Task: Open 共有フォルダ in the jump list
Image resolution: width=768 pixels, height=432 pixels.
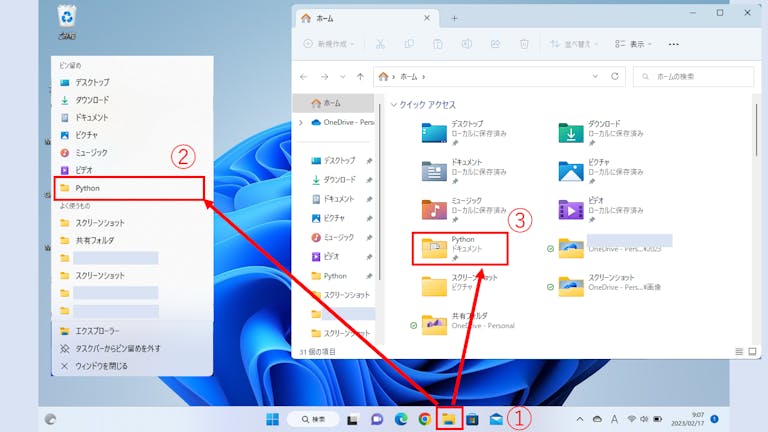Action: click(x=132, y=240)
